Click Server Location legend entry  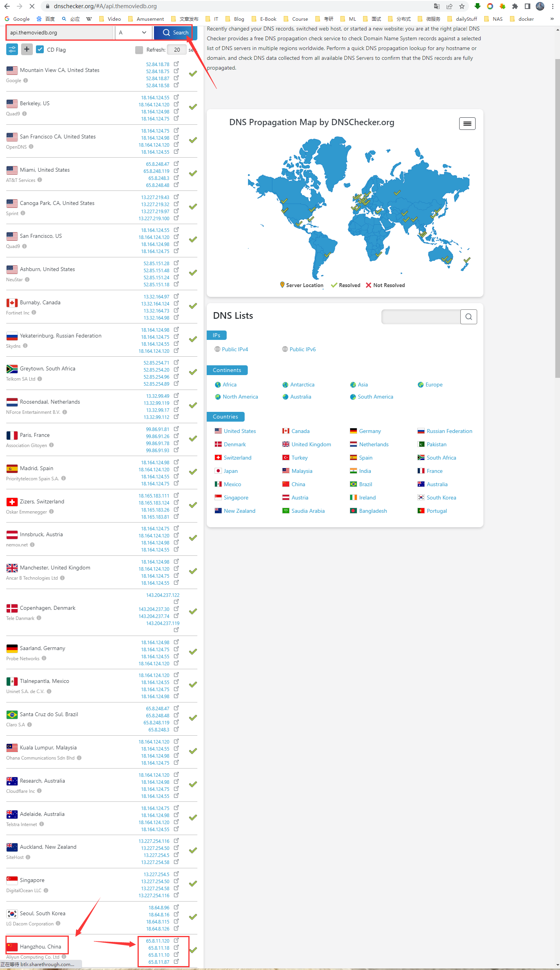(x=302, y=285)
